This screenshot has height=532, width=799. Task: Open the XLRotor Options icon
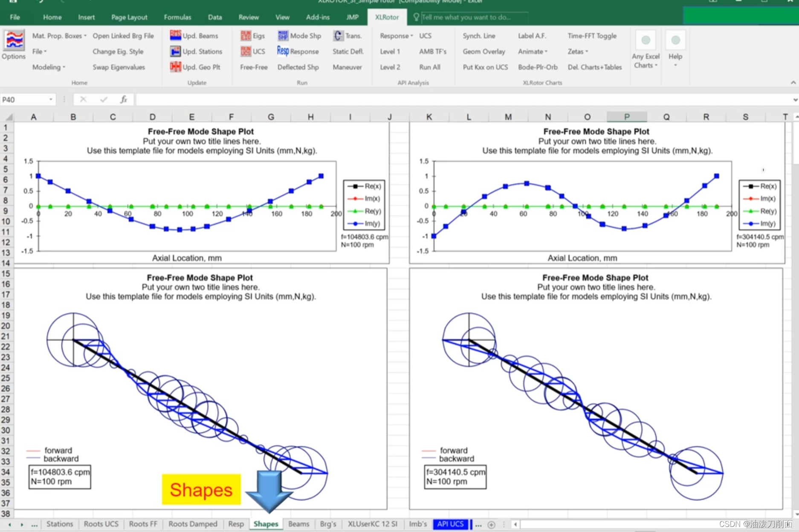14,41
